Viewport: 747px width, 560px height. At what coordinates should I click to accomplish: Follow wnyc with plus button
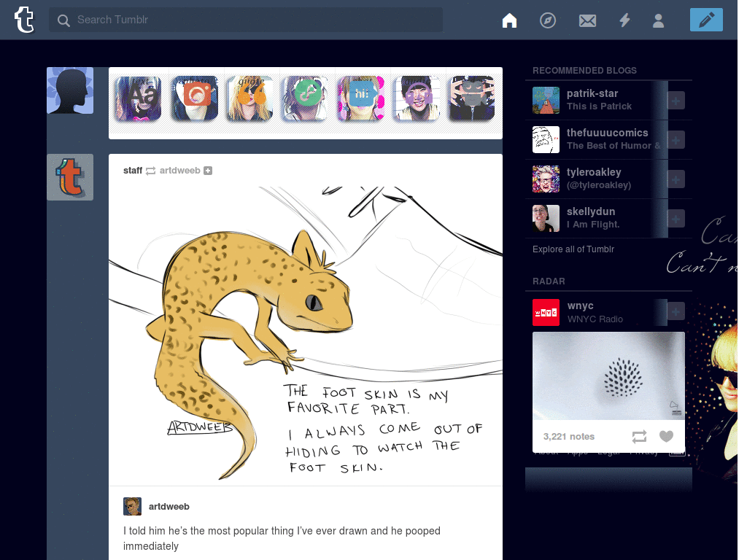[676, 311]
